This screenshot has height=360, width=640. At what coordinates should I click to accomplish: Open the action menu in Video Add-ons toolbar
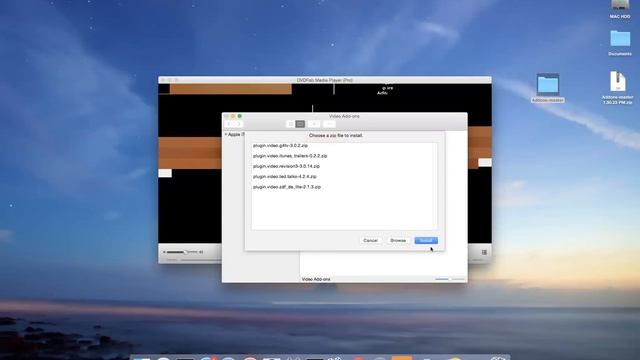(x=329, y=124)
